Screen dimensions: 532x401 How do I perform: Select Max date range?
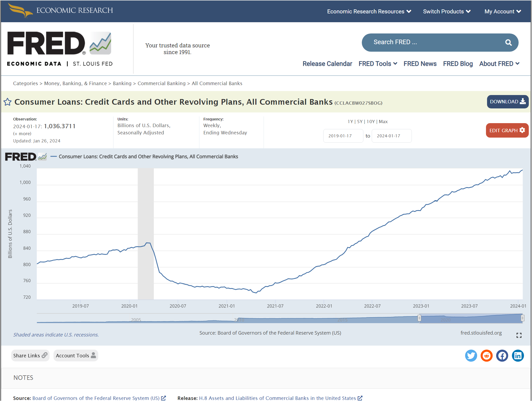383,122
